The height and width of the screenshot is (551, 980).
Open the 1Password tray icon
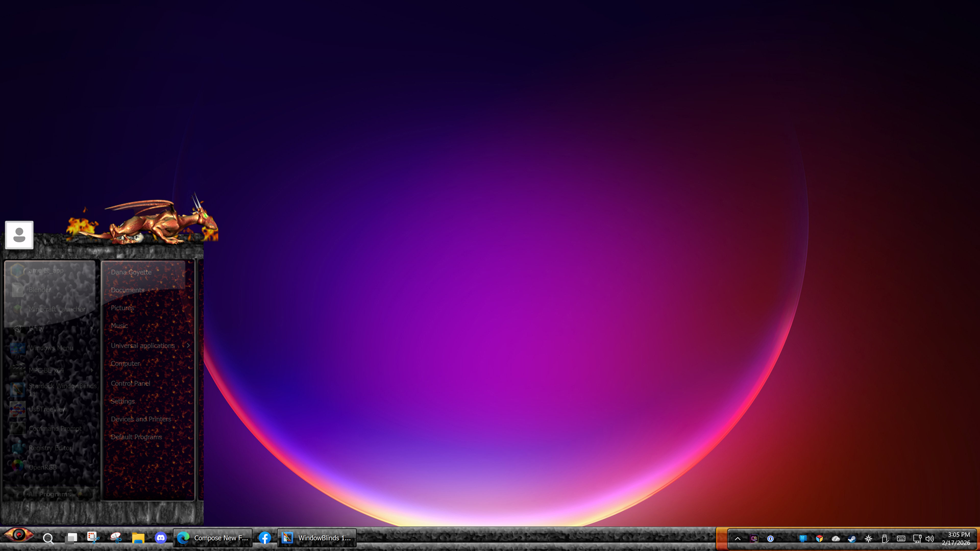pyautogui.click(x=770, y=538)
